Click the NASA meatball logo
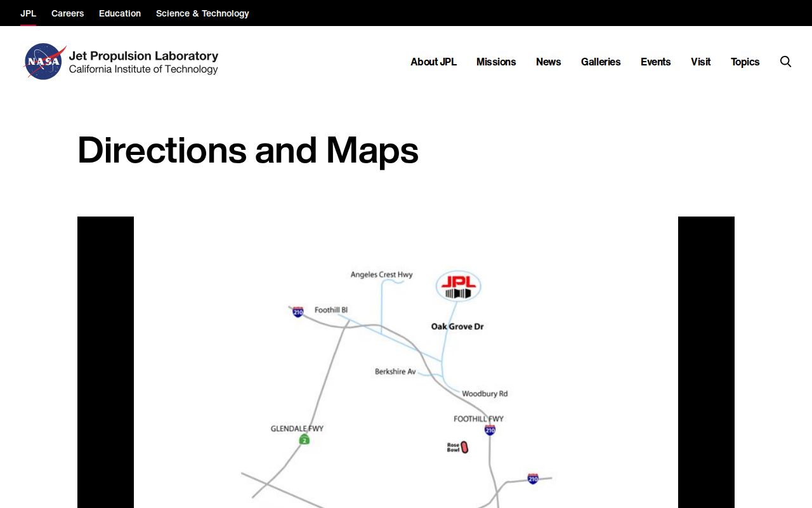 pyautogui.click(x=44, y=62)
